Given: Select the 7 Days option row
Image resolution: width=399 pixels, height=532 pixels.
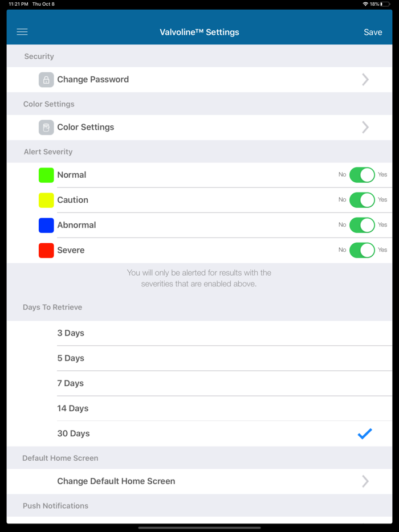Looking at the screenshot, I should (x=199, y=383).
